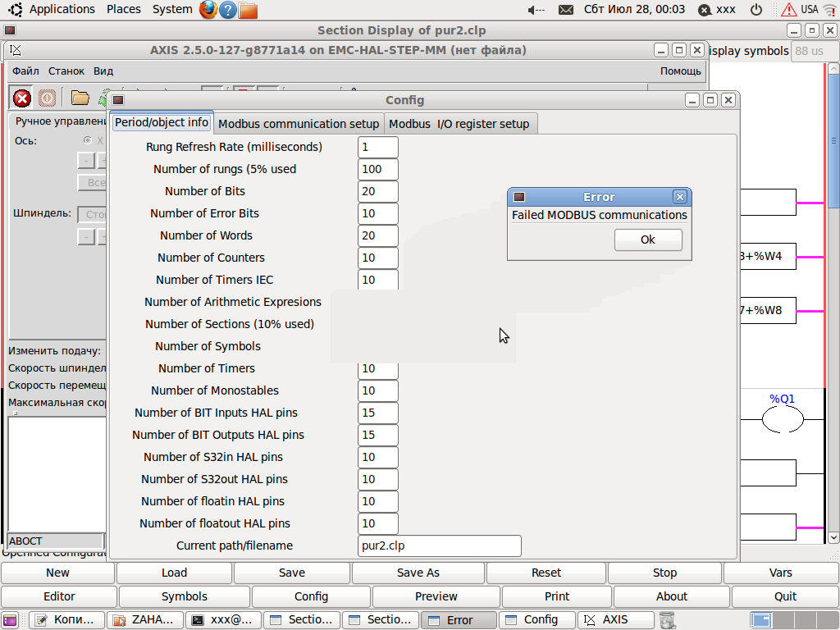
Task: Click the New button
Action: pos(58,573)
